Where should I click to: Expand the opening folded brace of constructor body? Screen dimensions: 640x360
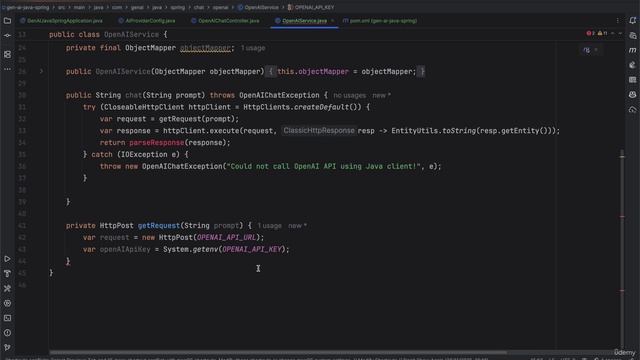(270, 71)
